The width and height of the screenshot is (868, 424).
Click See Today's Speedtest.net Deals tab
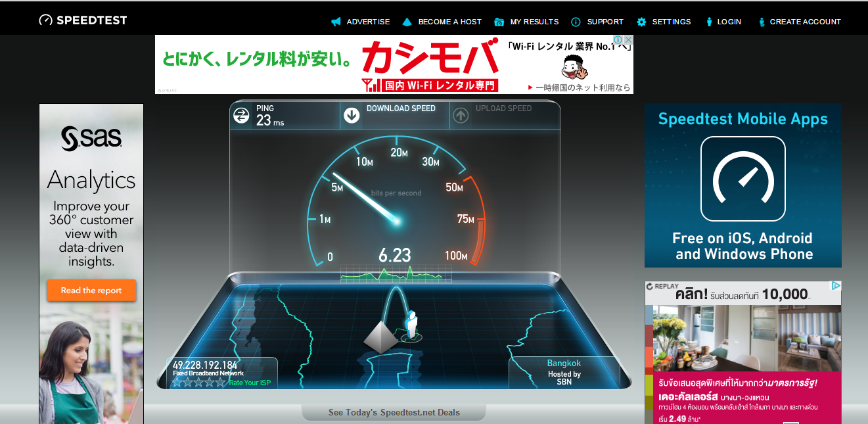(x=394, y=413)
